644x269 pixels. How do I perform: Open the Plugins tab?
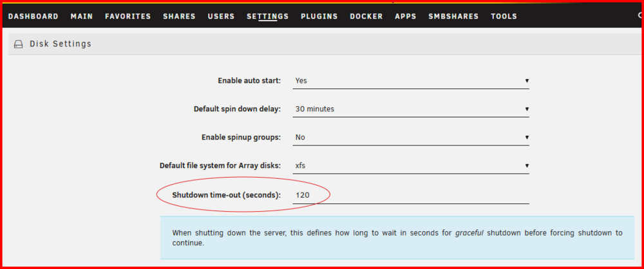tap(319, 17)
